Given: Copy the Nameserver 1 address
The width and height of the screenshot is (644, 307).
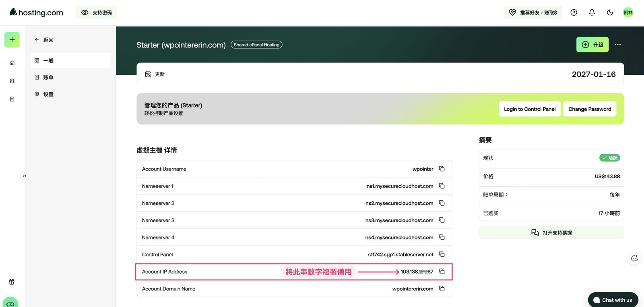Looking at the screenshot, I should (x=442, y=186).
